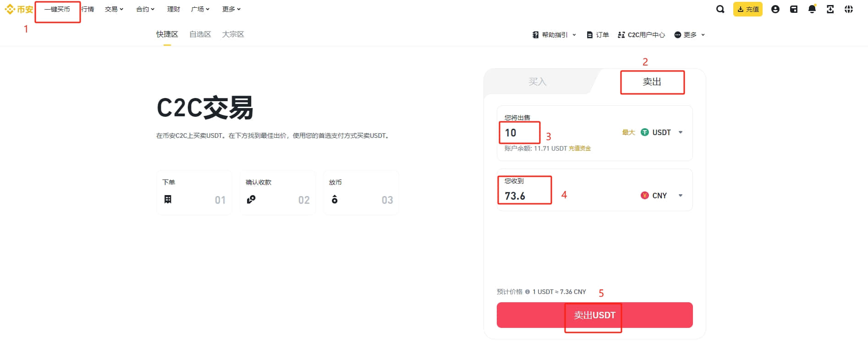Expand the 帮助指引 dropdown
868x343 pixels.
(554, 35)
